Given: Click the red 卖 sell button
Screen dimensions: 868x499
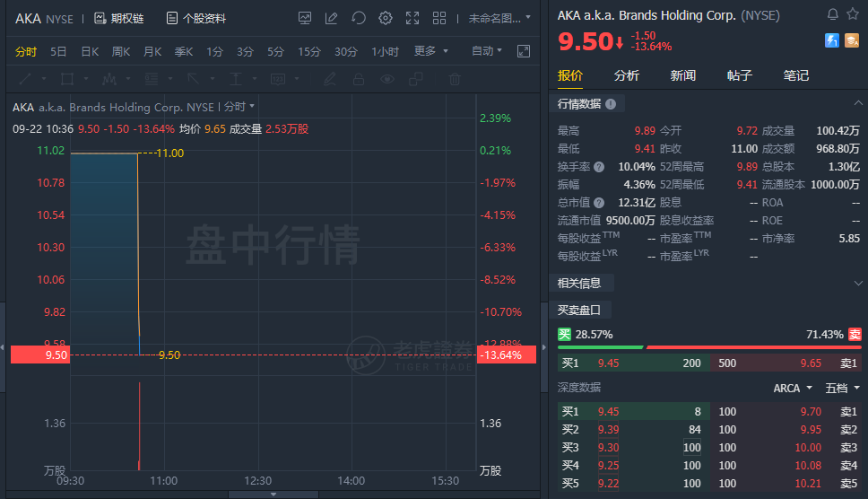Looking at the screenshot, I should [855, 334].
